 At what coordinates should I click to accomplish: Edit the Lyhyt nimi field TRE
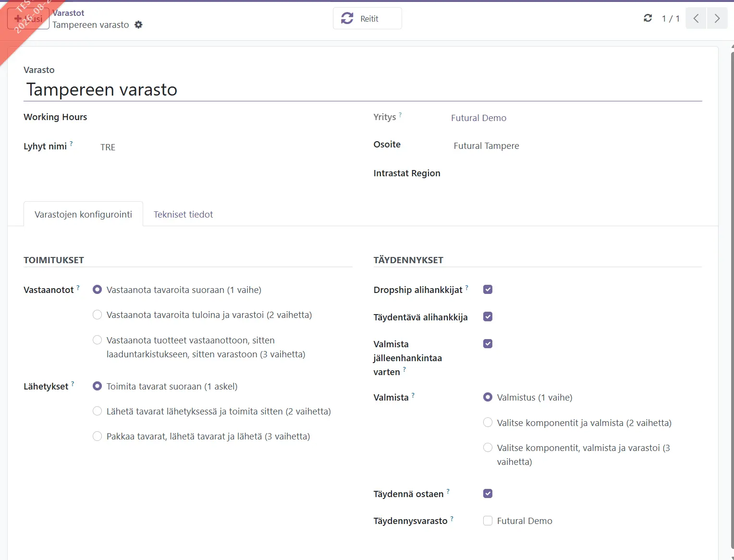(x=226, y=147)
